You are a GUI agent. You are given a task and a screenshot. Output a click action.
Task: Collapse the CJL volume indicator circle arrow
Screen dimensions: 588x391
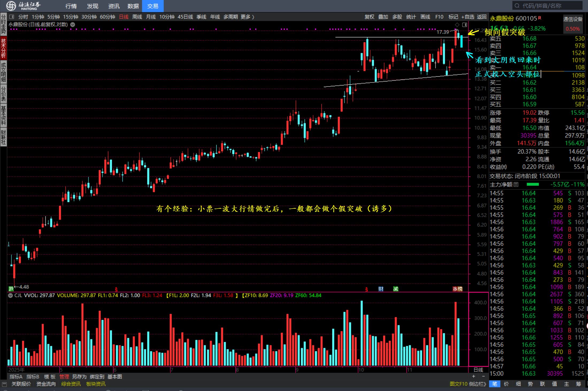coord(10,295)
